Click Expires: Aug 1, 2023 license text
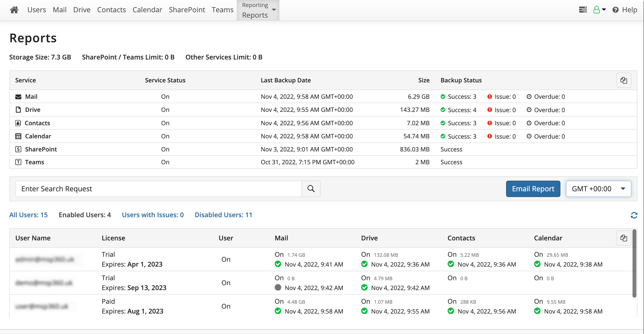Screen dimensions: 644x334 [132, 311]
